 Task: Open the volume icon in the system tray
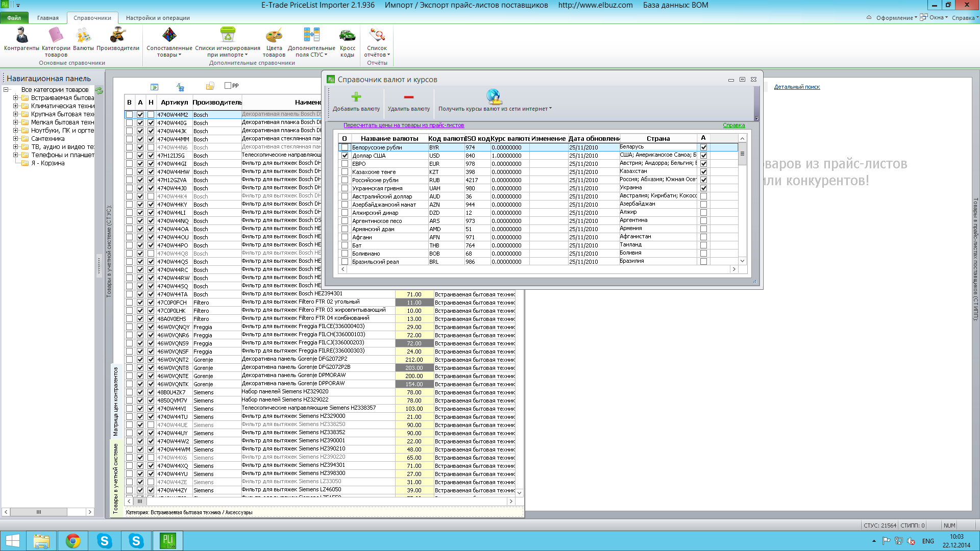click(911, 541)
